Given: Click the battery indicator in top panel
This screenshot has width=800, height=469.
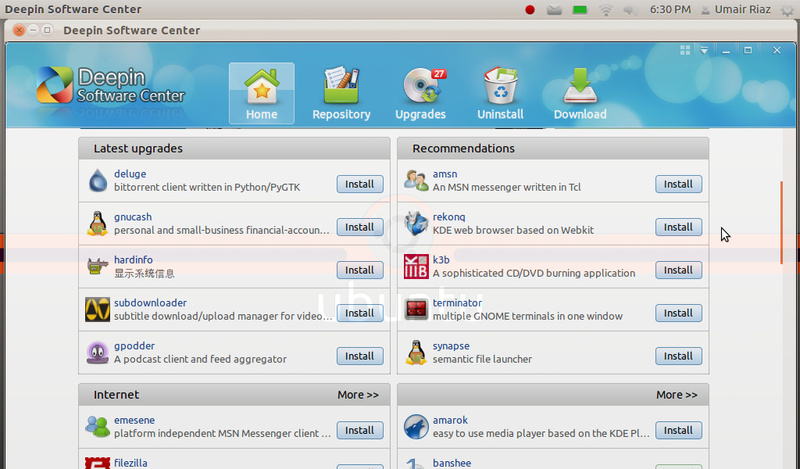Looking at the screenshot, I should (x=580, y=10).
